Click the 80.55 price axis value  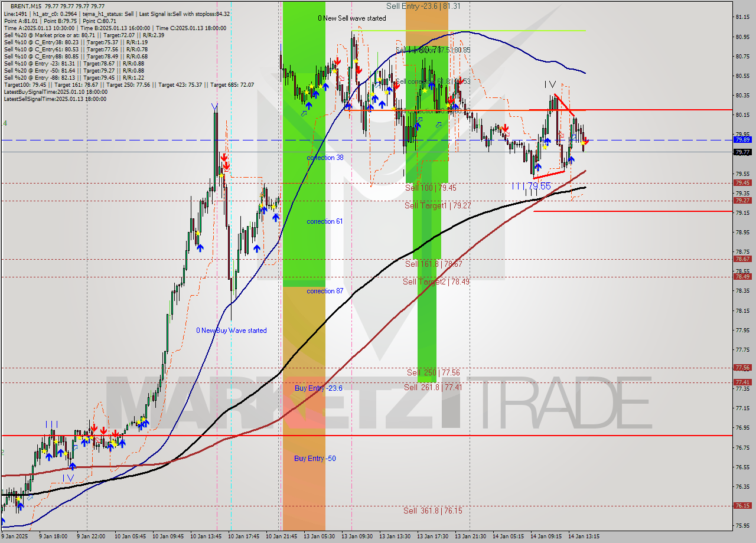tap(743, 76)
